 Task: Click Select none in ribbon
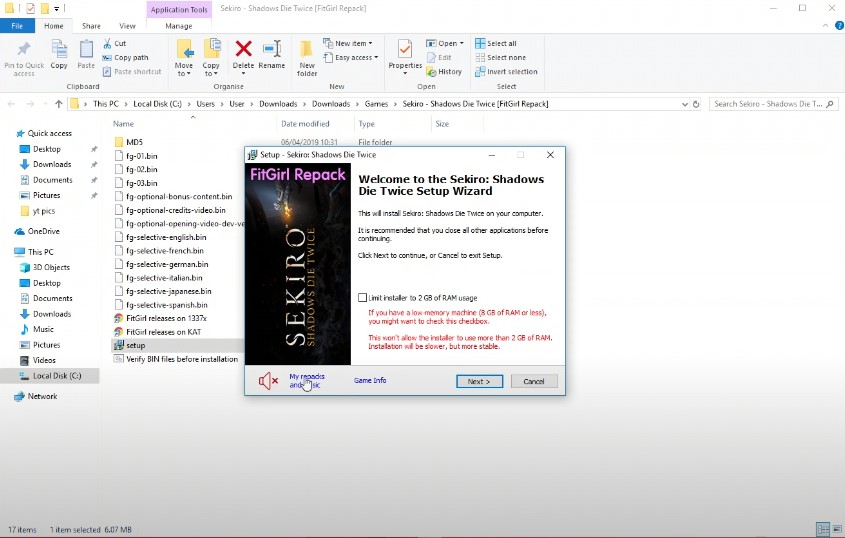point(501,57)
